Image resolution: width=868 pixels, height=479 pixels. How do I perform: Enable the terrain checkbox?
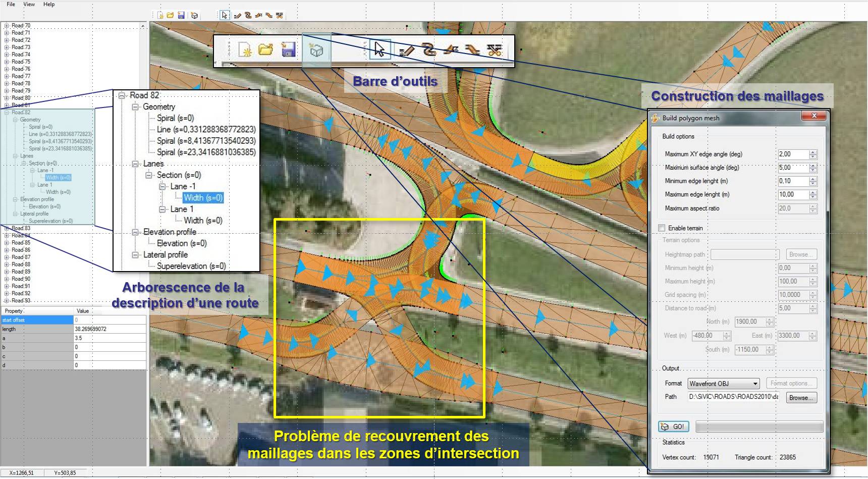coord(662,228)
